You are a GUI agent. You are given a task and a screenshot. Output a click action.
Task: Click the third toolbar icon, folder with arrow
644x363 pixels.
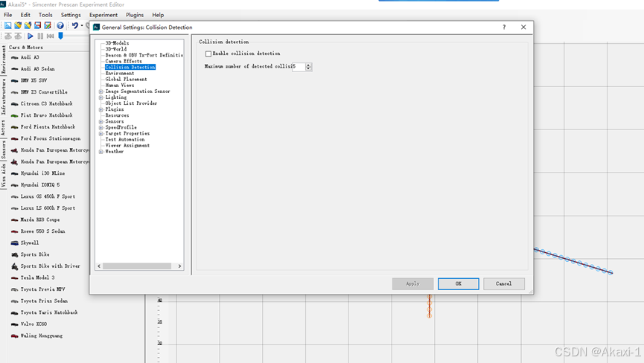click(28, 25)
